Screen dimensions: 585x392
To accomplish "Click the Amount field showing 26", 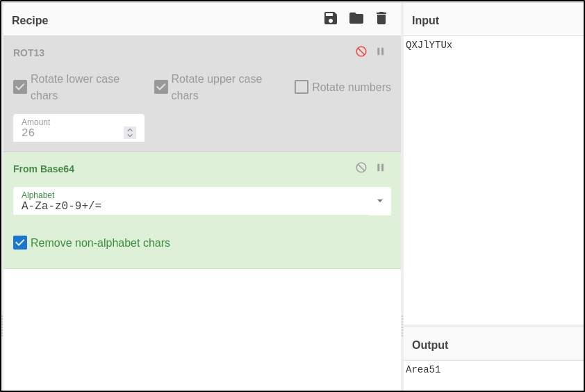I will (69, 133).
